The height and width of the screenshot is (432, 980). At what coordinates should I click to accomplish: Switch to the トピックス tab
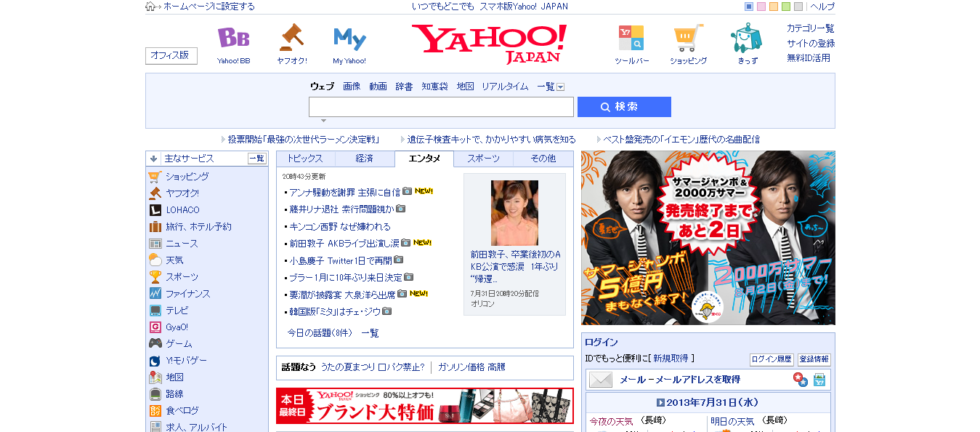click(x=306, y=159)
